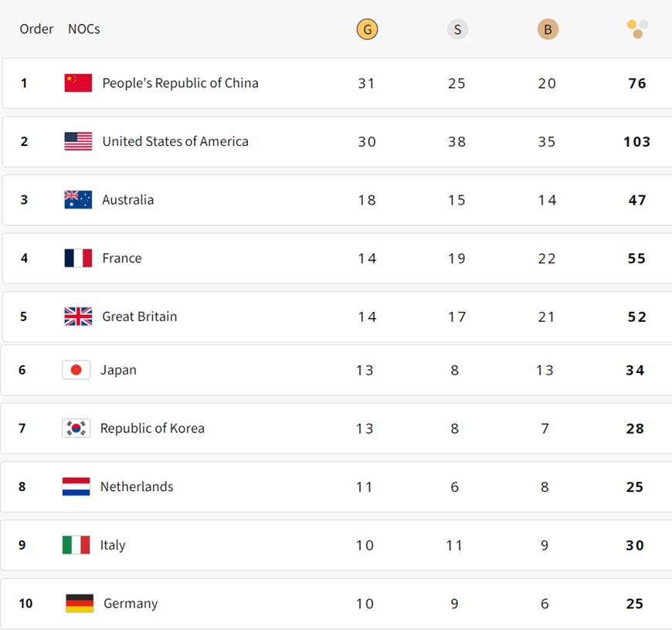Viewport: 672px width, 630px height.
Task: Open the Italy country link
Action: [x=113, y=545]
